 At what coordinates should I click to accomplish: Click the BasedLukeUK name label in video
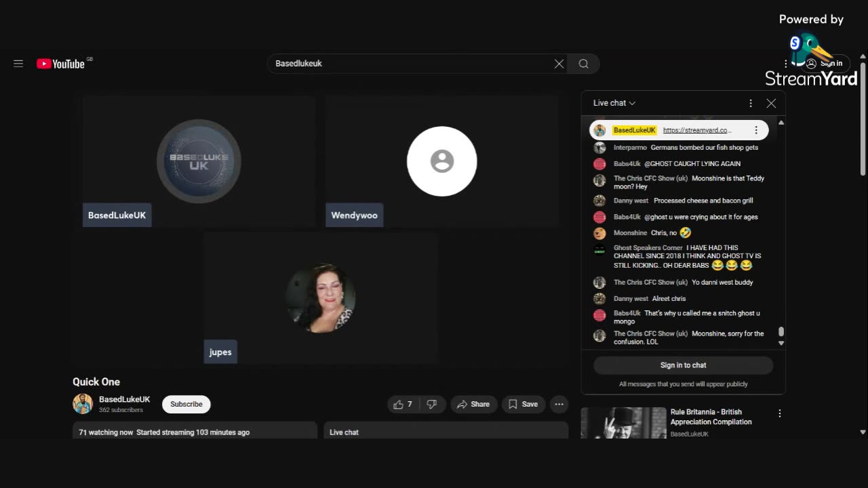117,216
